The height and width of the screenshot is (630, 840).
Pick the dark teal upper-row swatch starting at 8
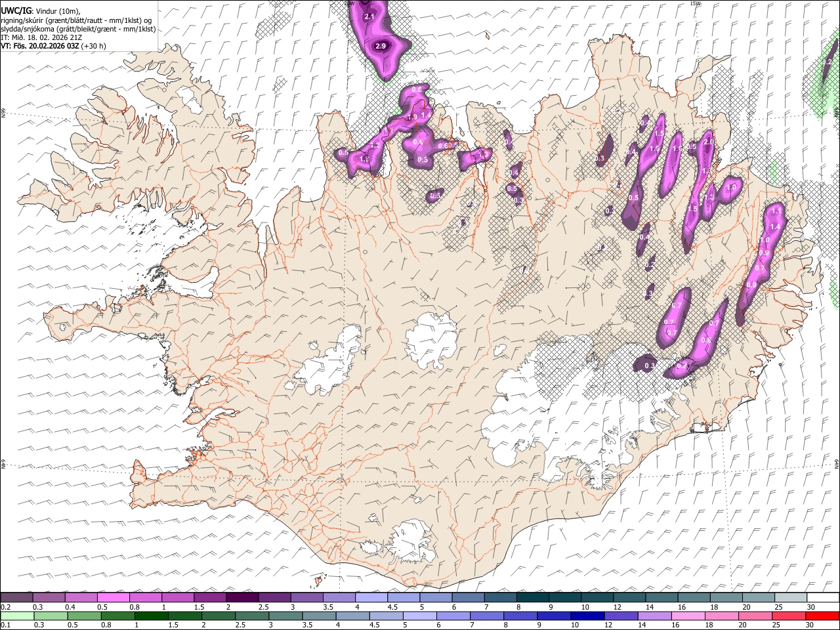[532, 597]
